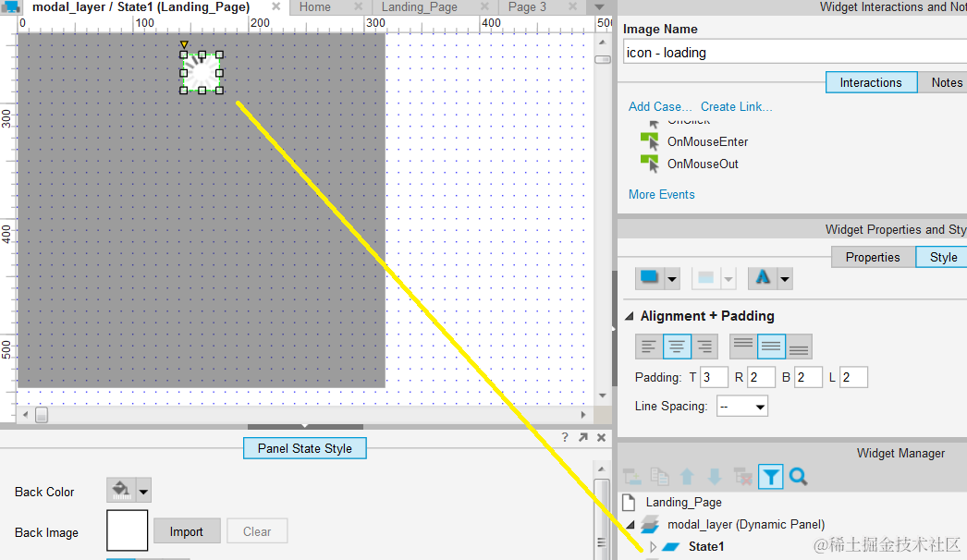The width and height of the screenshot is (967, 560).
Task: Align text to bottom
Action: coord(799,346)
